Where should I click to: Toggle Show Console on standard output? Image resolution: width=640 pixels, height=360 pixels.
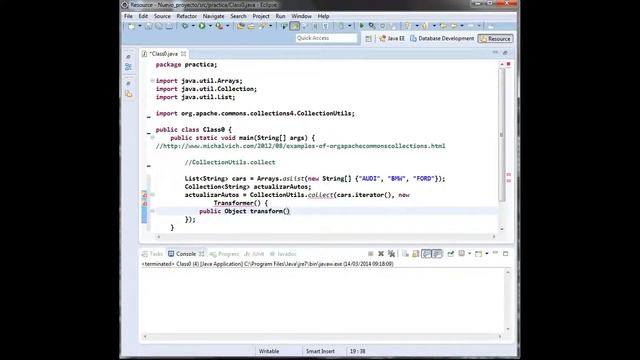[x=426, y=254]
